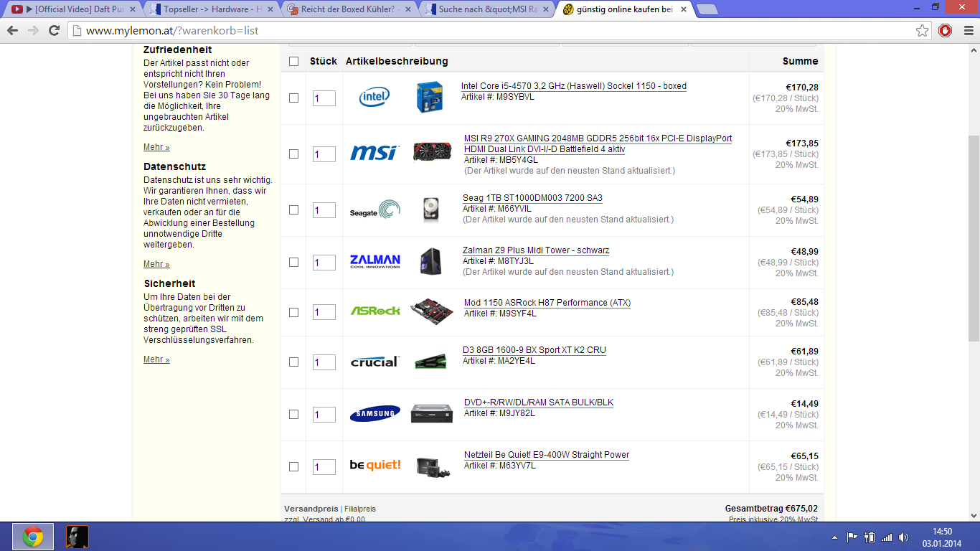This screenshot has width=980, height=551.
Task: Click quantity field for Seag 1TB drive
Action: (x=324, y=210)
